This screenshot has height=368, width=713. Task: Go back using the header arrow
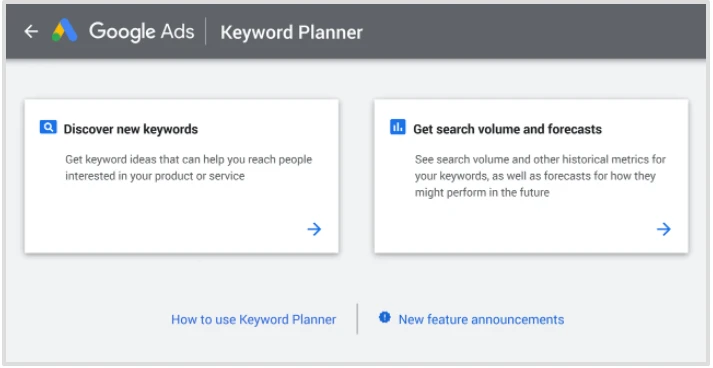[31, 31]
